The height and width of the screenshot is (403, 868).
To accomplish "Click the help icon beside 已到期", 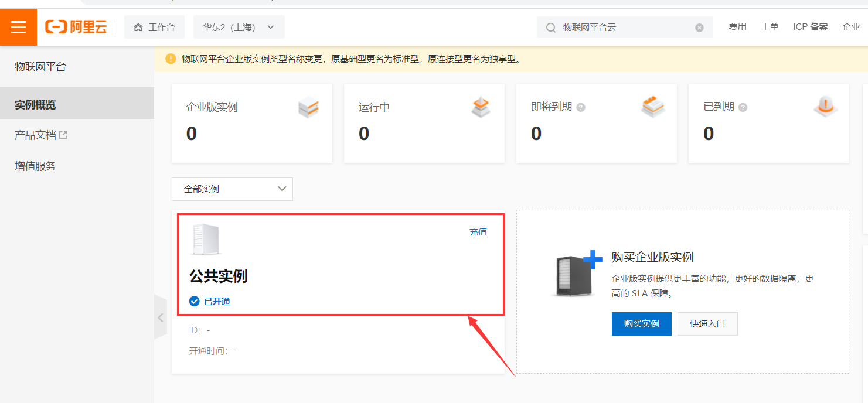I will tap(743, 107).
